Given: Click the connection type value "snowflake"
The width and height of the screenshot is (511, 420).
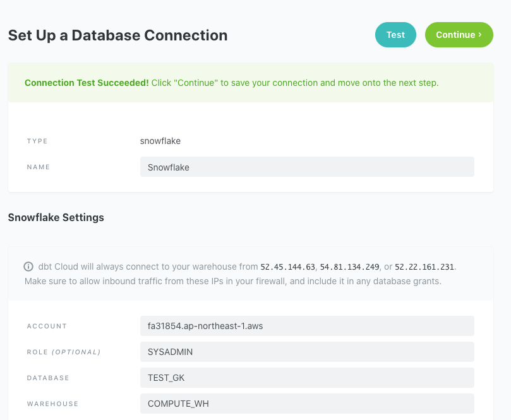Looking at the screenshot, I should point(160,141).
